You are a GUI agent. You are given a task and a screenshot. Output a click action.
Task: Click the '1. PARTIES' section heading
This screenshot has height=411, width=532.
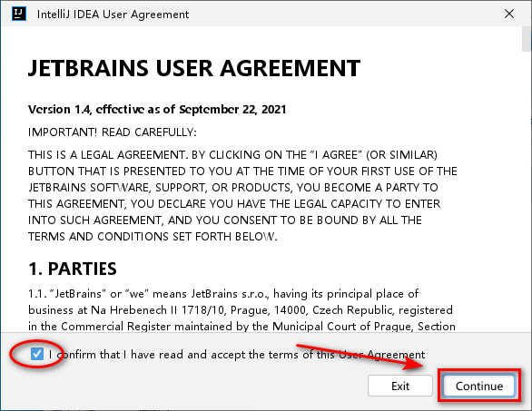(x=73, y=269)
